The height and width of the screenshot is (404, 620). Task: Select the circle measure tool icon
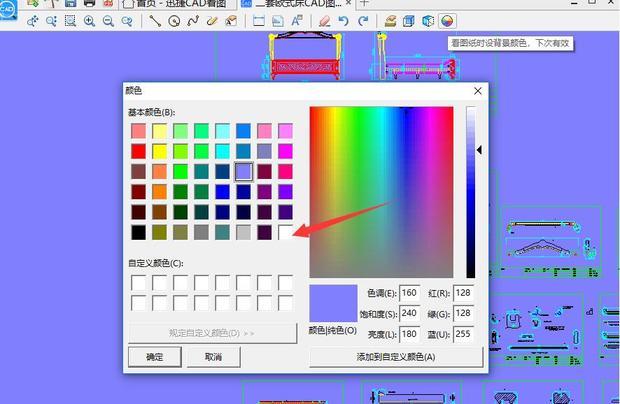coord(175,20)
